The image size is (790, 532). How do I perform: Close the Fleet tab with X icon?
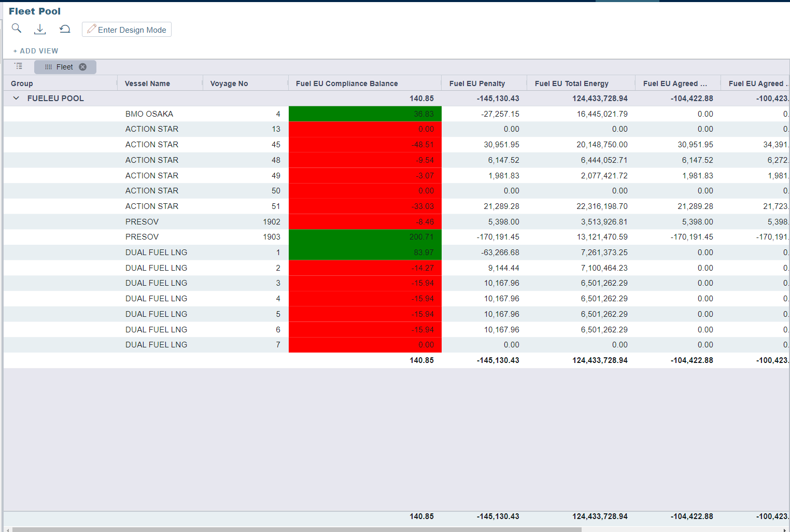click(x=82, y=67)
